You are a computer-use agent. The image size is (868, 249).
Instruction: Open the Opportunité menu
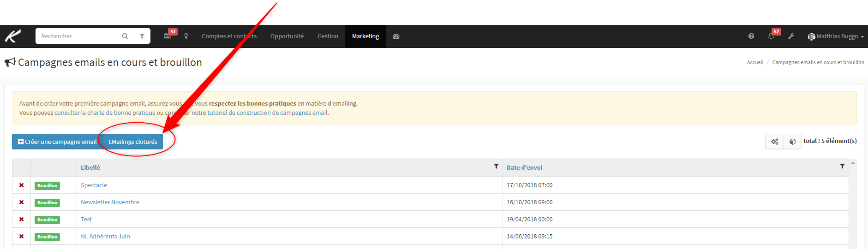click(x=287, y=36)
